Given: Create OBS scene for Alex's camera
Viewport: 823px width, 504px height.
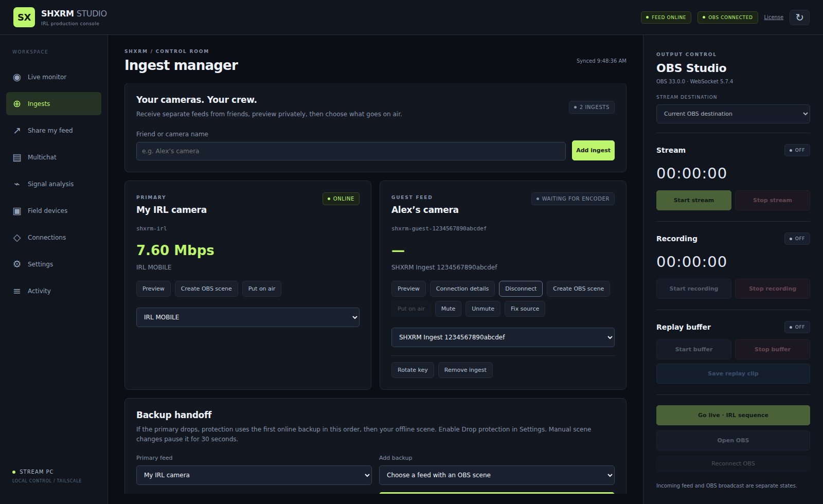Looking at the screenshot, I should click(579, 289).
